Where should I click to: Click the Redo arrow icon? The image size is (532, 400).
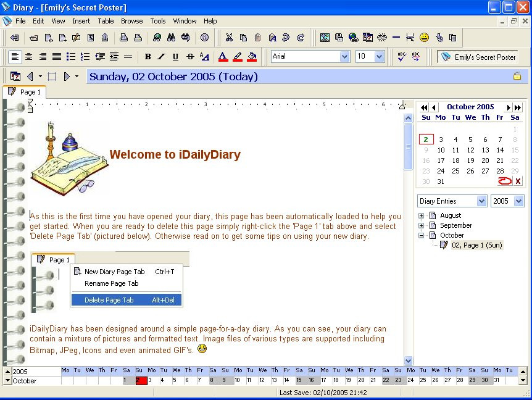(301, 38)
